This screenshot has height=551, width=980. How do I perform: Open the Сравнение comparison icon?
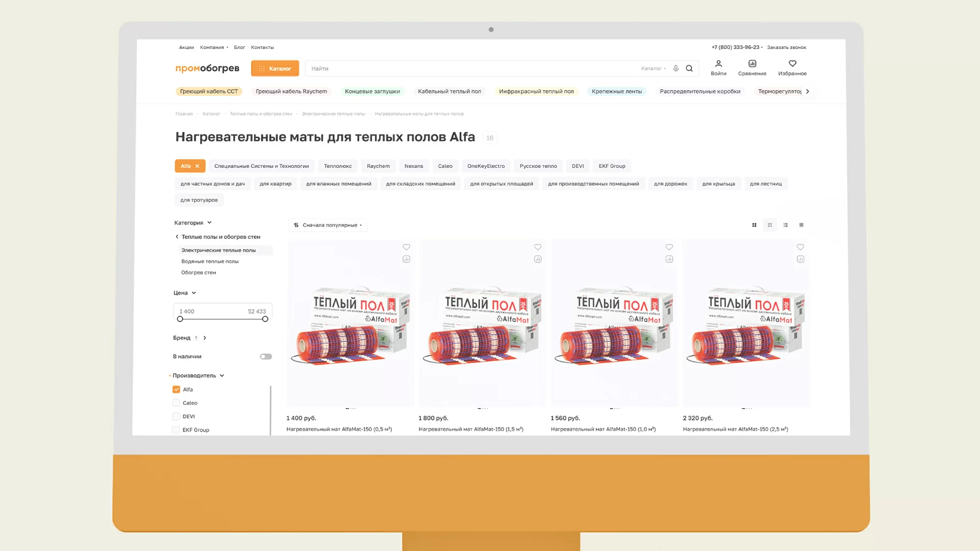752,64
